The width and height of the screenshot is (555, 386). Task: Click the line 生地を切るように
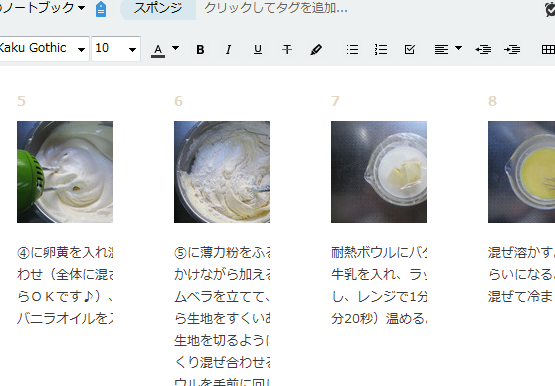(222, 340)
